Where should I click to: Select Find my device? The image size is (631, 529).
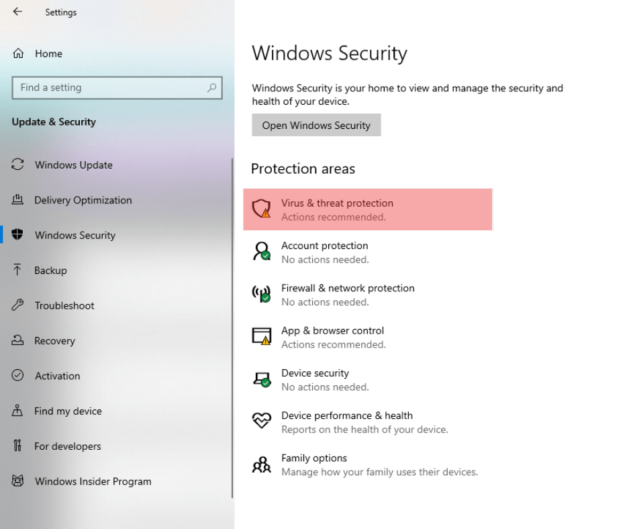(x=68, y=411)
